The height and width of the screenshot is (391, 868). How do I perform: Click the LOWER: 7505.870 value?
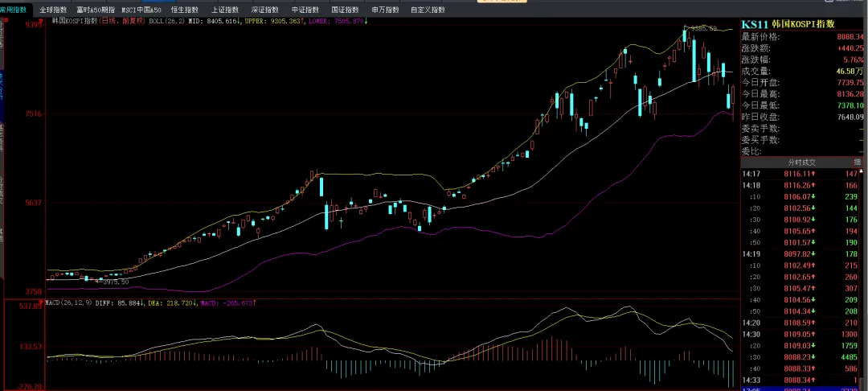[338, 21]
